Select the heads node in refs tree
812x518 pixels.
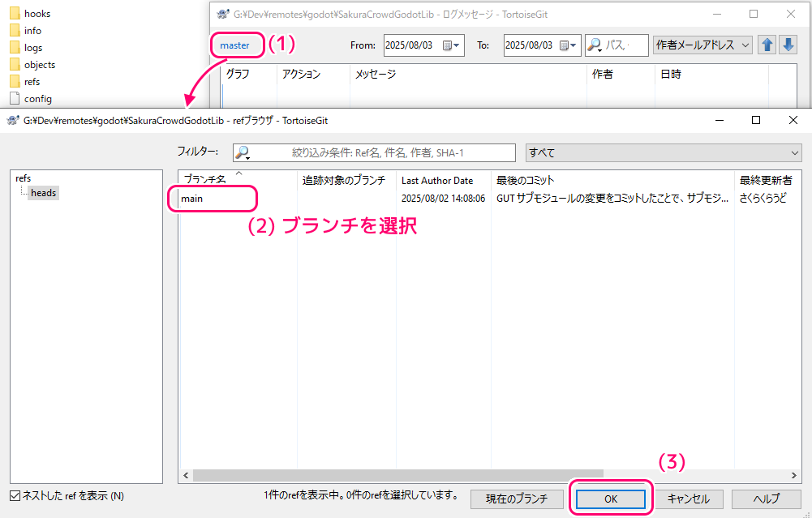pyautogui.click(x=43, y=193)
